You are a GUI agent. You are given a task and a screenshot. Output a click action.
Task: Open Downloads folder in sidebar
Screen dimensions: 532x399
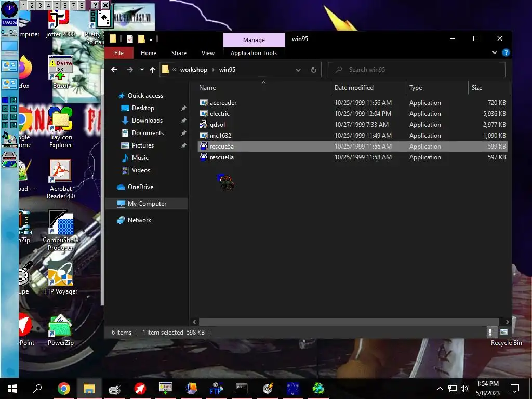[x=147, y=121]
